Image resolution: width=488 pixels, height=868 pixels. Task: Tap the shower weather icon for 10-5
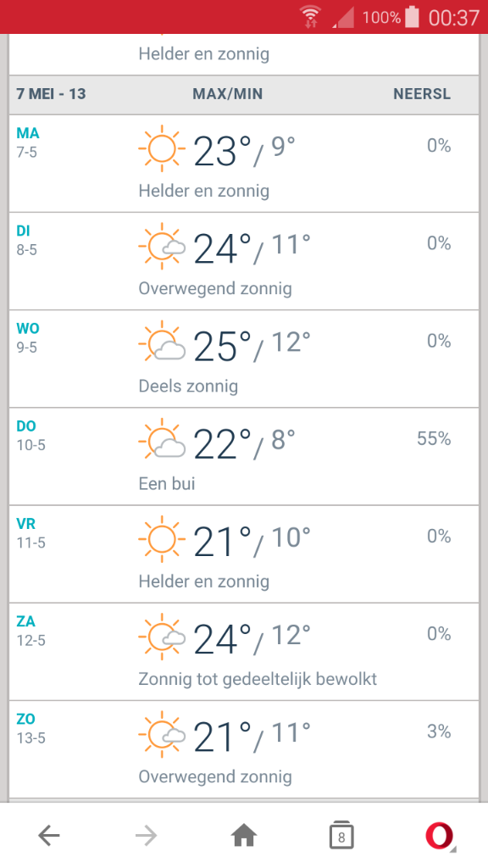(162, 441)
